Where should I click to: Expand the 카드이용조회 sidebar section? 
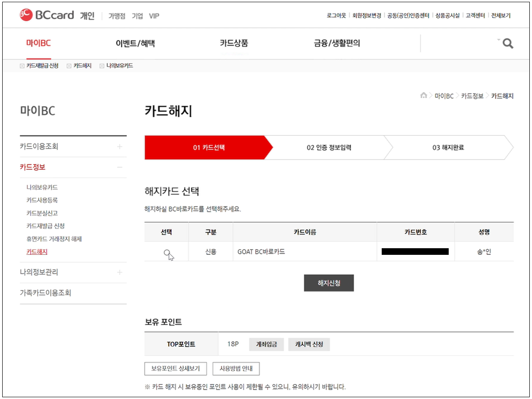[x=119, y=147]
